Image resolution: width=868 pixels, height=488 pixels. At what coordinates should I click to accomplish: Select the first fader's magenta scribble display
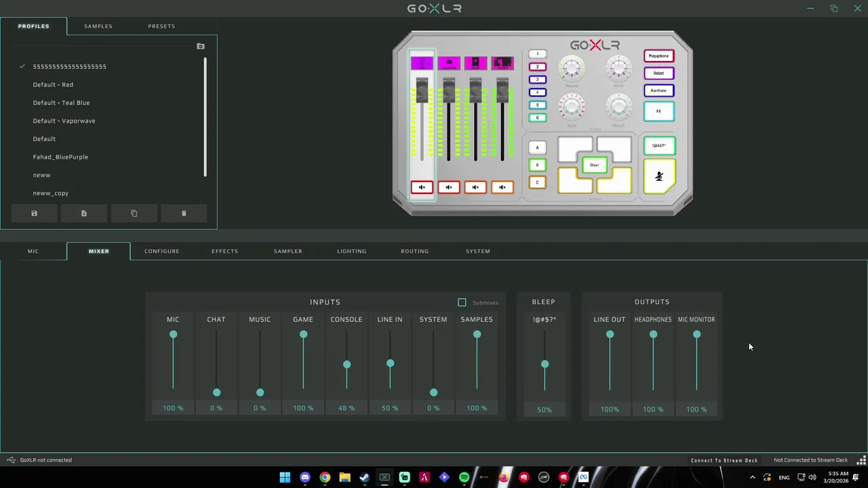pyautogui.click(x=422, y=64)
